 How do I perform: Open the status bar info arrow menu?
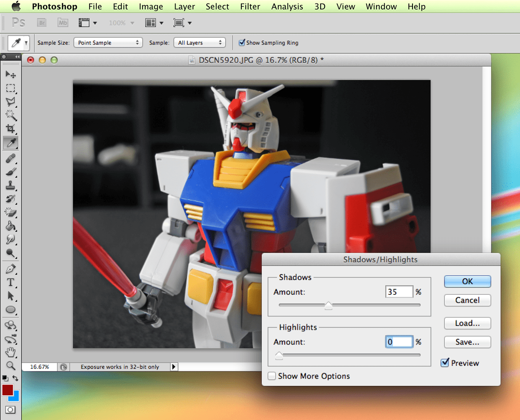174,367
